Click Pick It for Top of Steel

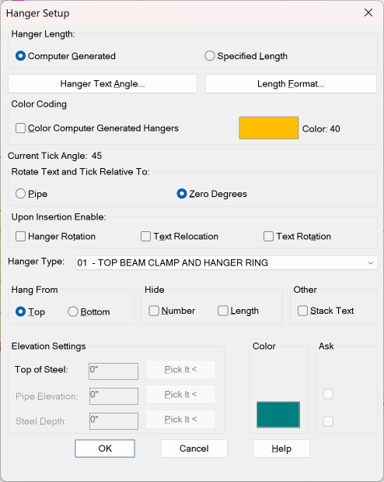[x=181, y=369]
